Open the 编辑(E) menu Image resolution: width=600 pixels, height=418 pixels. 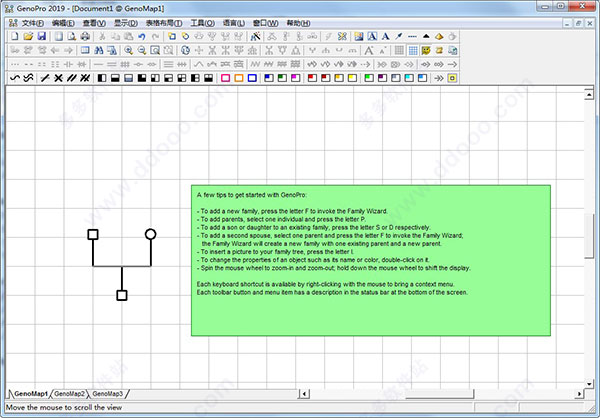pyautogui.click(x=63, y=23)
